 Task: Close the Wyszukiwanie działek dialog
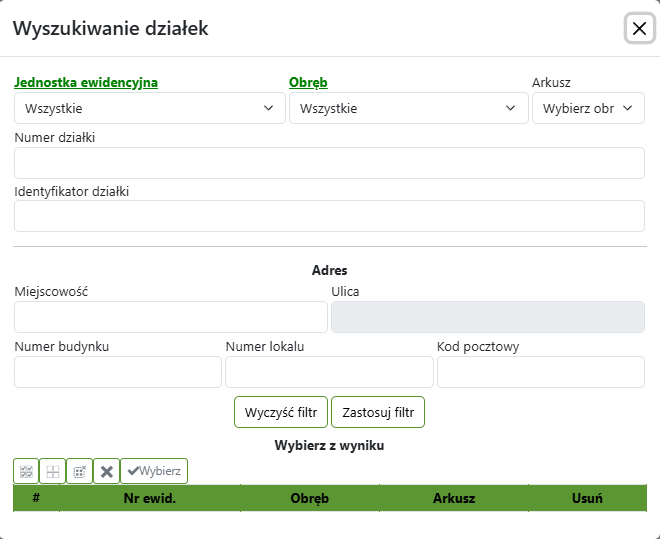coord(639,29)
